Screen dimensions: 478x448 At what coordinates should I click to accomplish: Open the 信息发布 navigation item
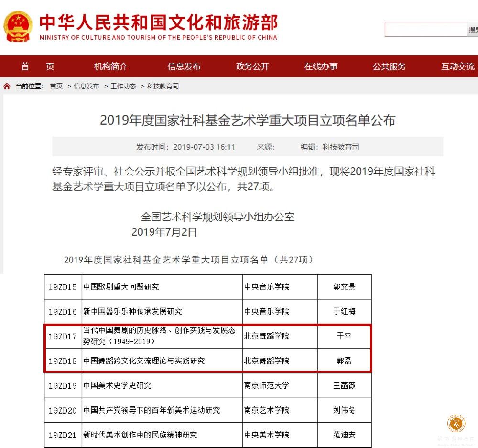click(x=184, y=66)
